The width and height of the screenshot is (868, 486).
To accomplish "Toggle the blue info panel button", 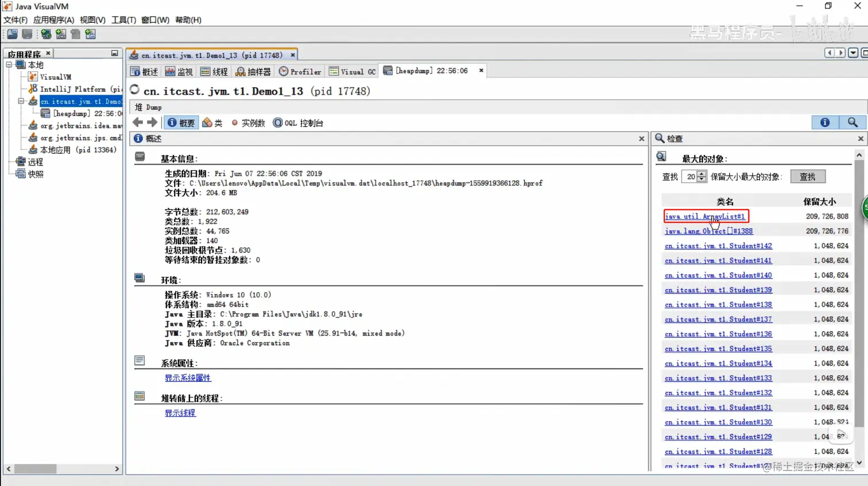I will click(x=825, y=122).
